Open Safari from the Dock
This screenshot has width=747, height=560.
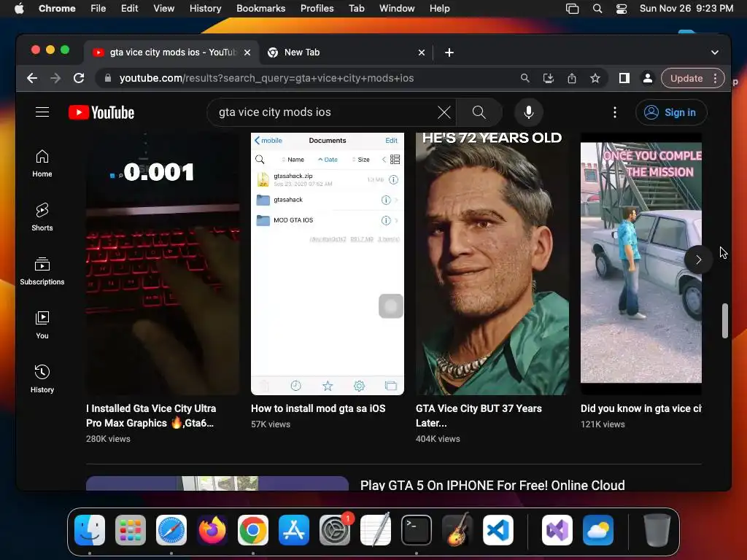click(x=171, y=530)
